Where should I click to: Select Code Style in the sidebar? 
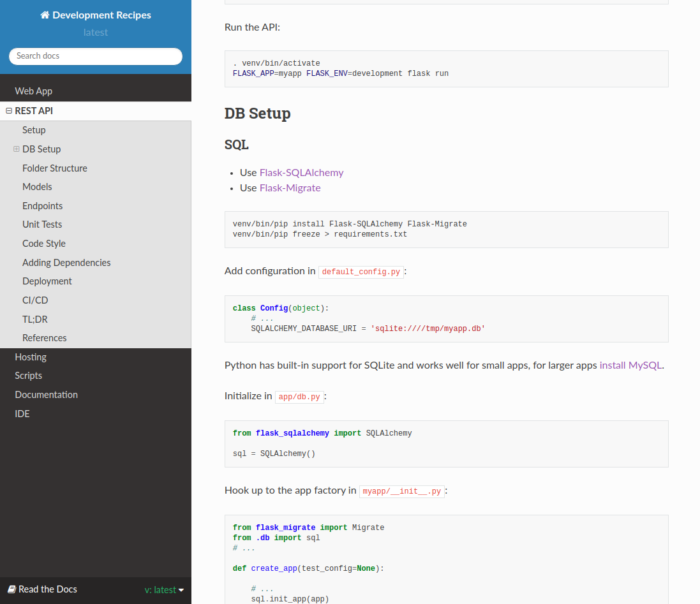point(44,244)
